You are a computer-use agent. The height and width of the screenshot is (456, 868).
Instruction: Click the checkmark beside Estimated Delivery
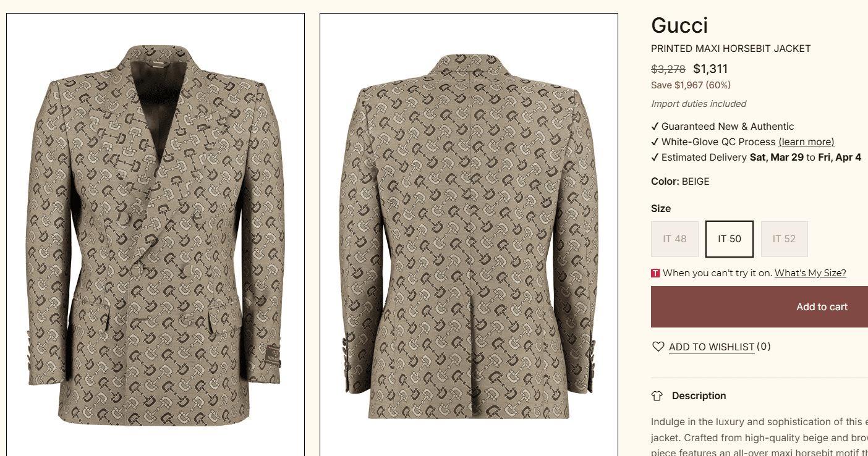tap(655, 157)
